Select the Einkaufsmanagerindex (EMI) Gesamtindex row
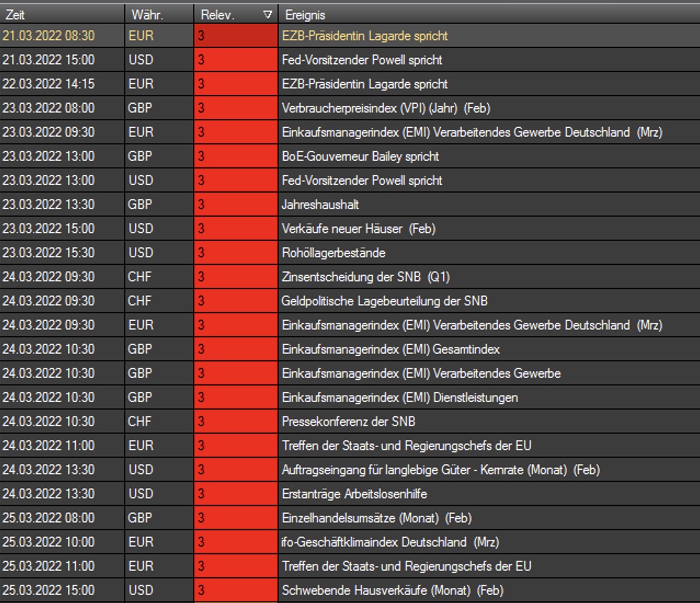This screenshot has width=700, height=603. (390, 349)
